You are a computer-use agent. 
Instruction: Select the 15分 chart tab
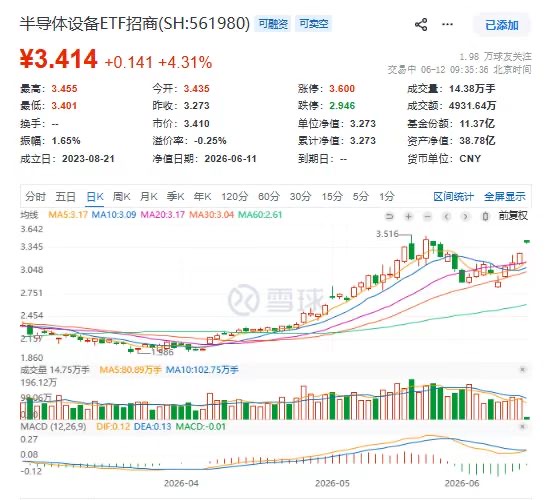(x=332, y=196)
